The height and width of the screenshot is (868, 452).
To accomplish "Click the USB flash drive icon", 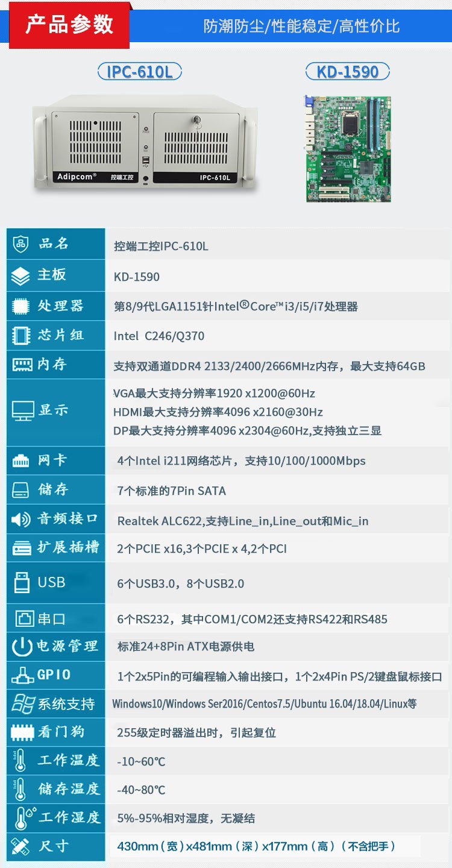I will pyautogui.click(x=21, y=583).
